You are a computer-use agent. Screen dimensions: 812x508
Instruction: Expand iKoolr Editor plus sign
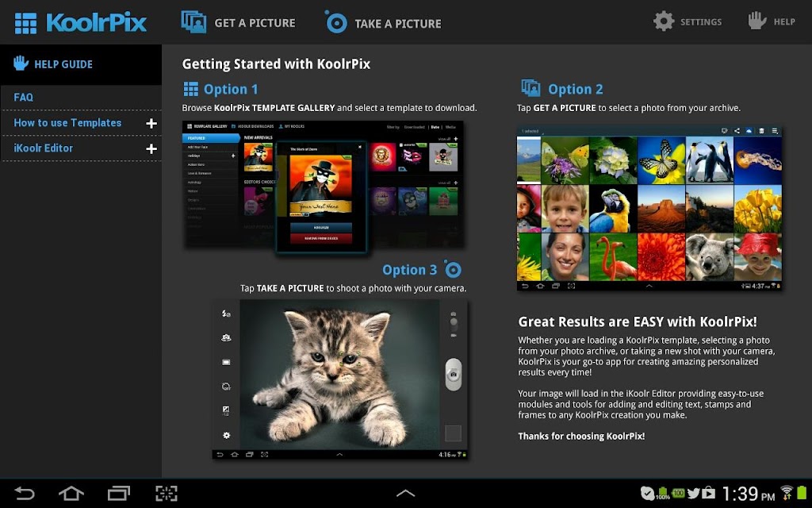coord(151,148)
